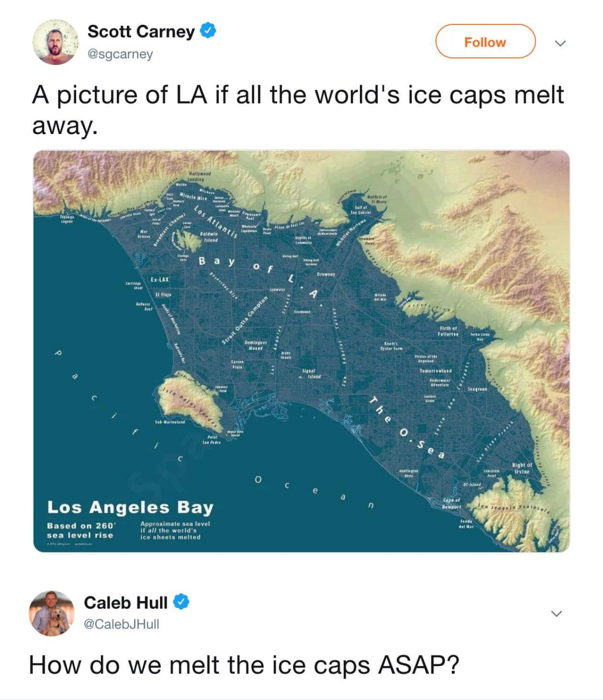Expand the options chevron on Scott Carney's tweet
The image size is (603, 700).
pos(559,44)
